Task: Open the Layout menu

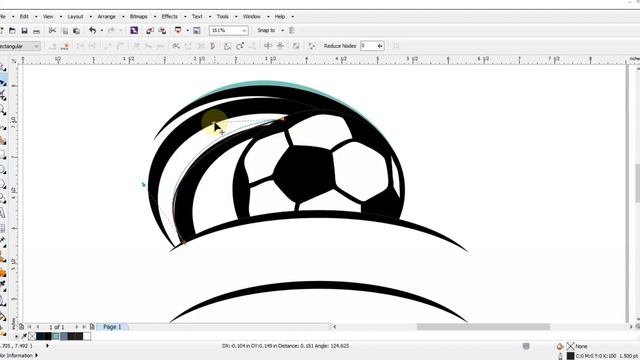Action: pyautogui.click(x=75, y=17)
